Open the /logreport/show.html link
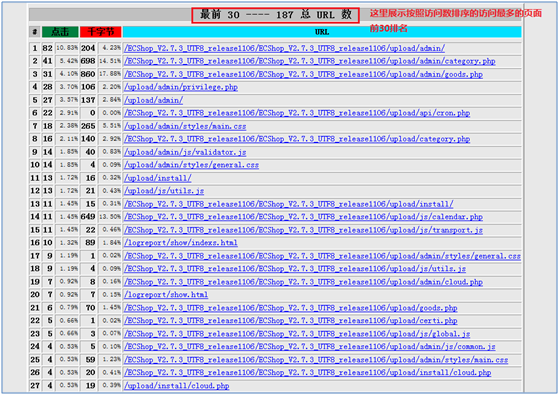This screenshot has width=560, height=395. [166, 295]
